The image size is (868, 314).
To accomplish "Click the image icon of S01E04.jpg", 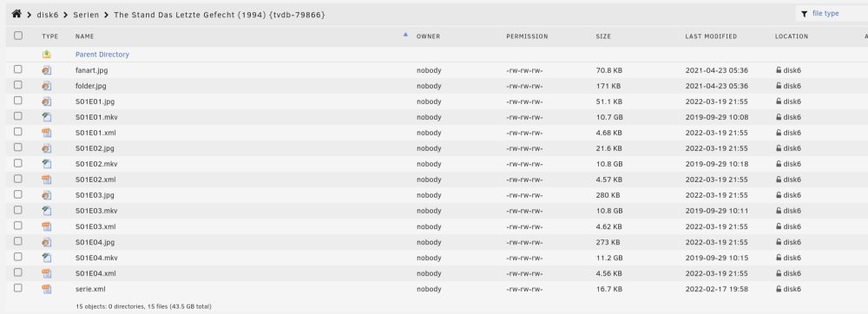I will click(x=47, y=242).
